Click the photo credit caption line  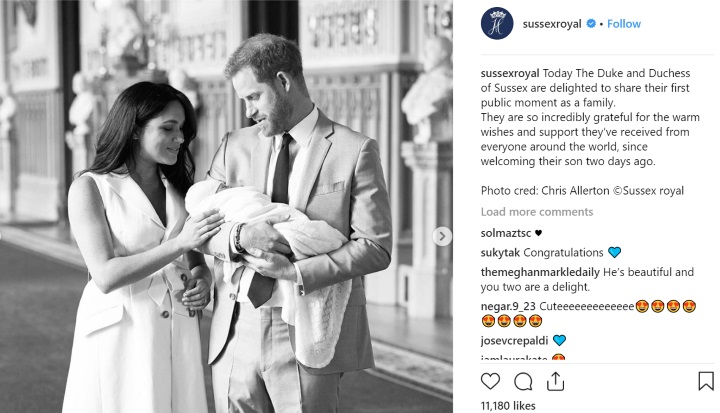(582, 191)
